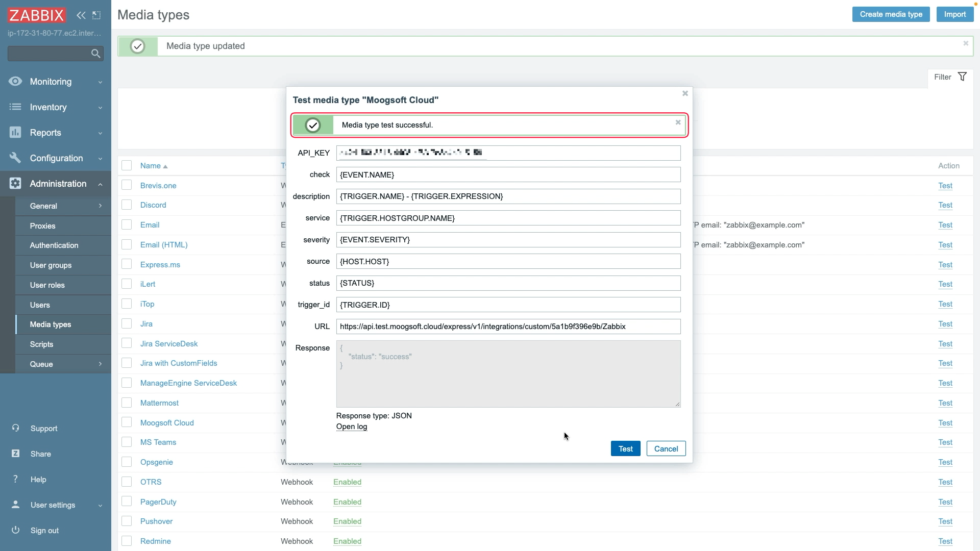Screen dimensions: 980x551
Task: Open the User groups menu item
Action: (63, 265)
